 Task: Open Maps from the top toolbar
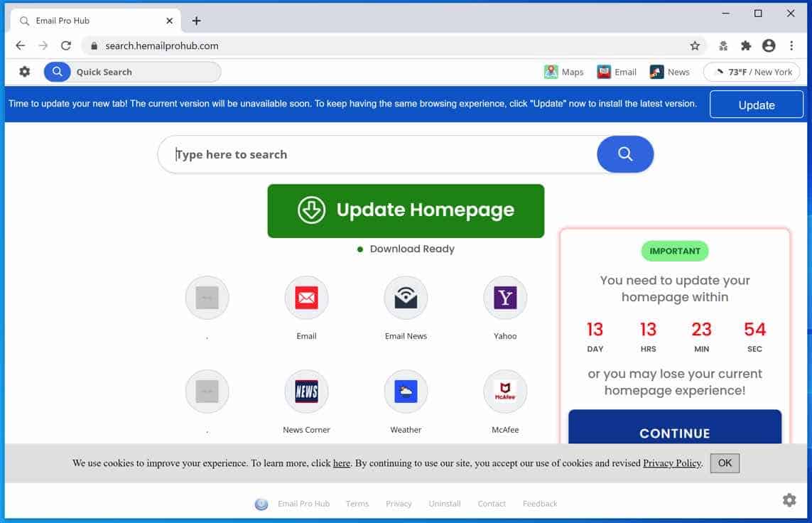click(563, 71)
